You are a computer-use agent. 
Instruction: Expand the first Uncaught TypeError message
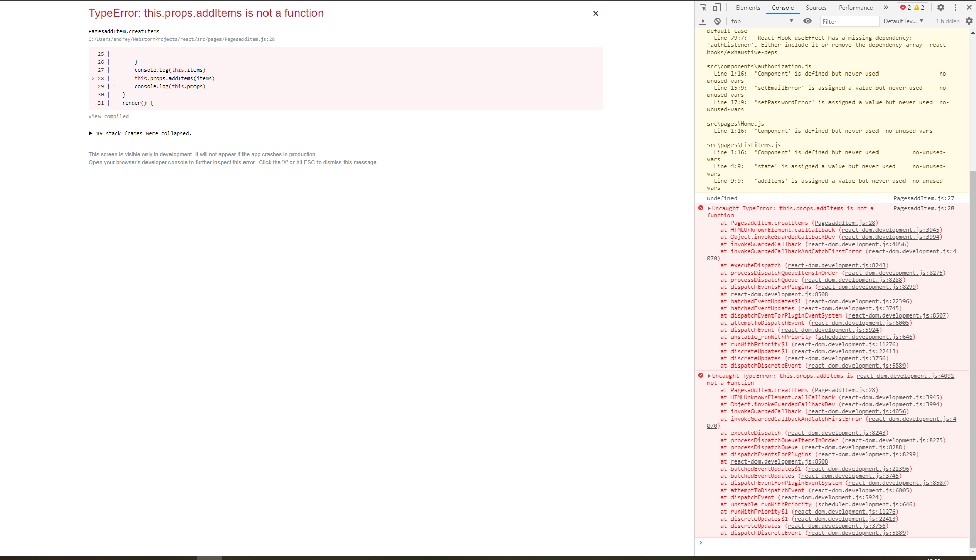coord(709,208)
